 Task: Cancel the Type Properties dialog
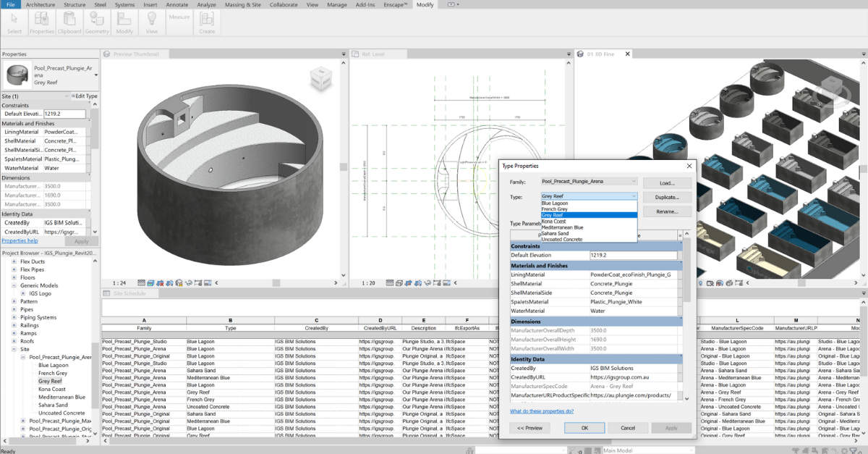(629, 428)
